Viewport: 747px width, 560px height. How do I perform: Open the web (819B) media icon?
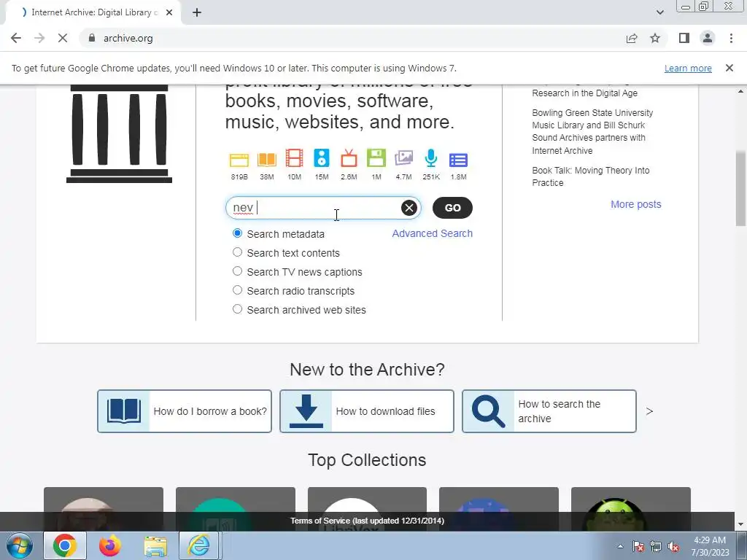tap(239, 160)
